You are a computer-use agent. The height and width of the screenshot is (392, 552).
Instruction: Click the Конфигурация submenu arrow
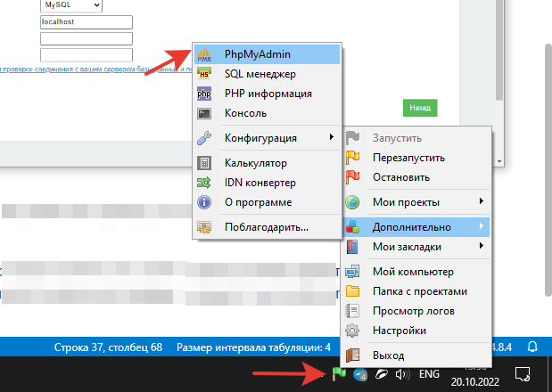(331, 137)
